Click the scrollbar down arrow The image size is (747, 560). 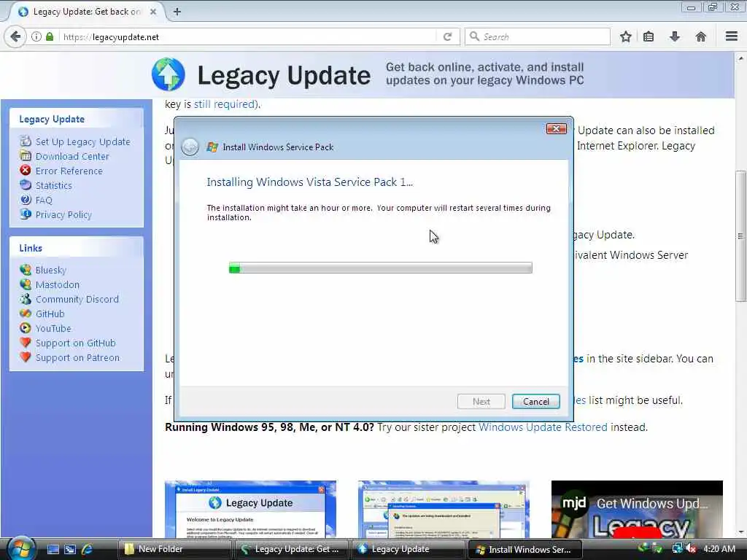[x=740, y=532]
